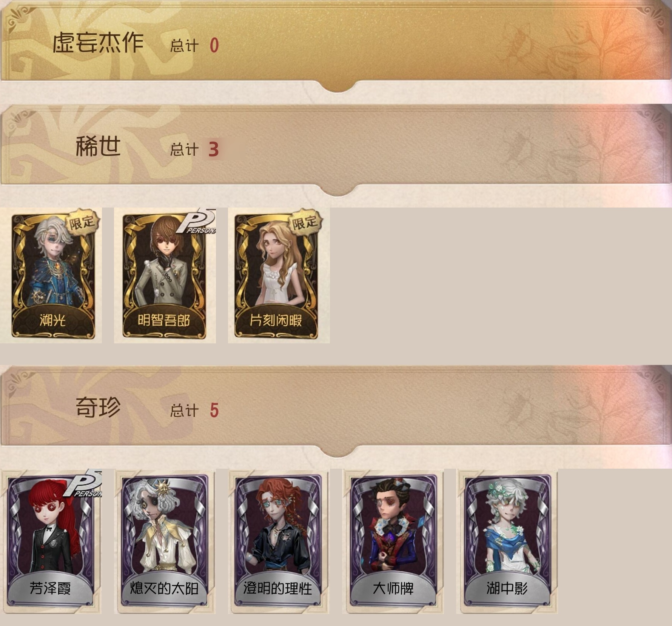
Task: Open the 大师牌 costume card
Action: (393, 541)
